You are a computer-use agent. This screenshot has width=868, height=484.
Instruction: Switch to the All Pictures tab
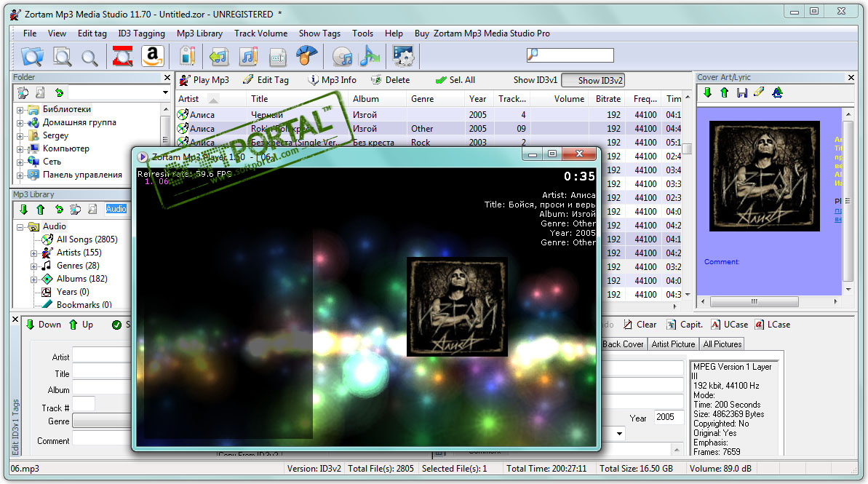[x=722, y=344]
